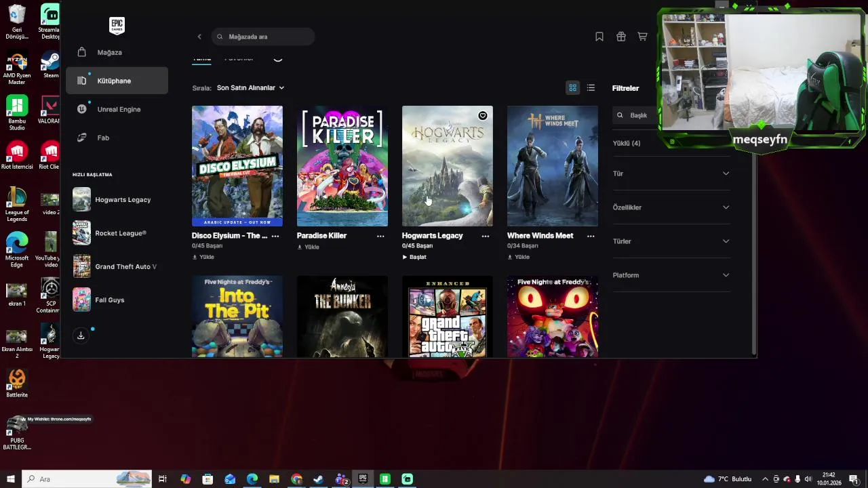This screenshot has height=488, width=868.
Task: Open Streamlabs Desktop shortcut
Action: (x=50, y=22)
